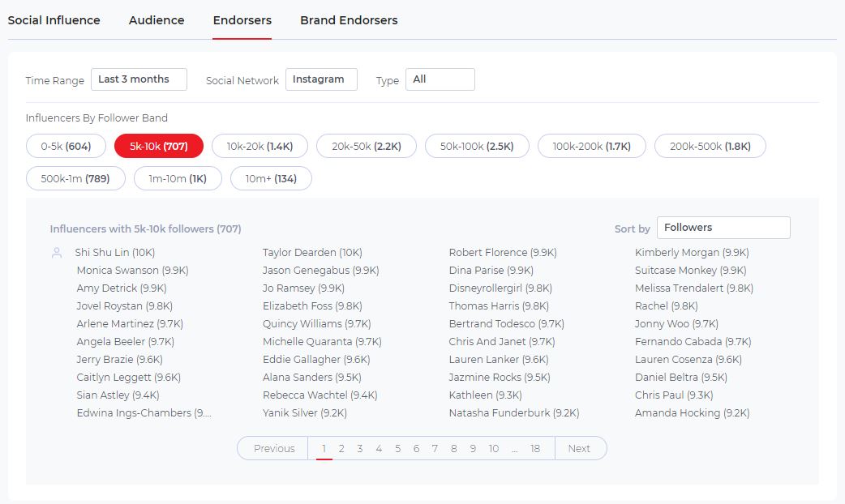
Task: Open the Time Range dropdown showing Last 3 months
Action: coord(139,79)
